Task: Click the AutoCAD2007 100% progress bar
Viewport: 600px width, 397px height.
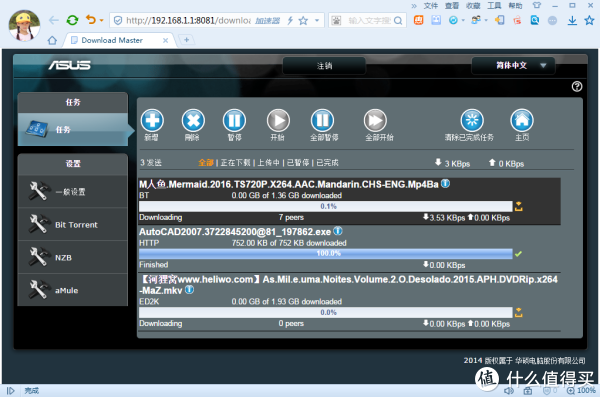Action: pos(326,253)
